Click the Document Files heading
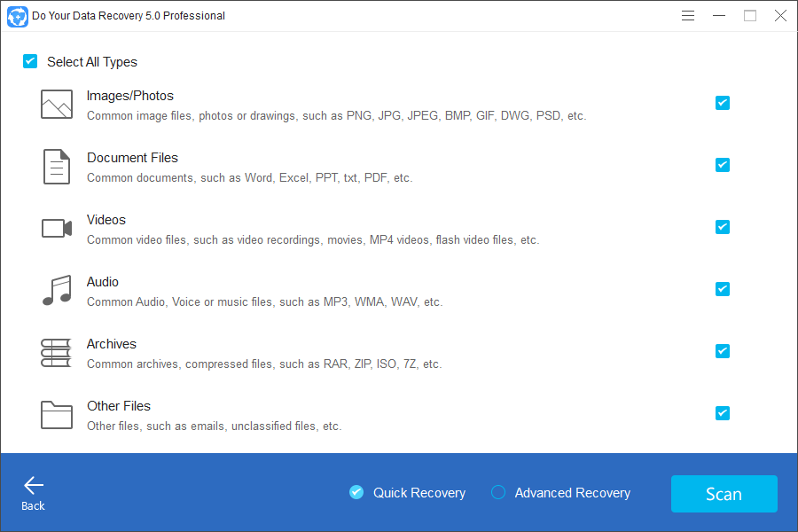The width and height of the screenshot is (798, 532). (132, 158)
